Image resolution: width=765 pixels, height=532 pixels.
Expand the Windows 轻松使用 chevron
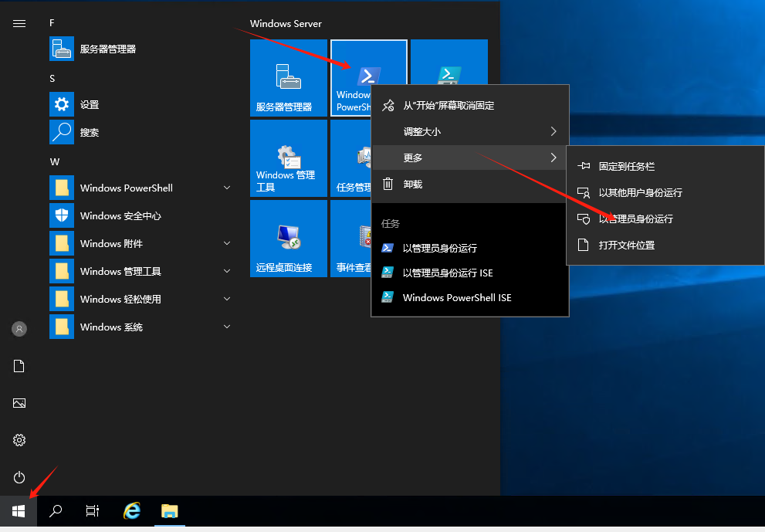pos(227,299)
